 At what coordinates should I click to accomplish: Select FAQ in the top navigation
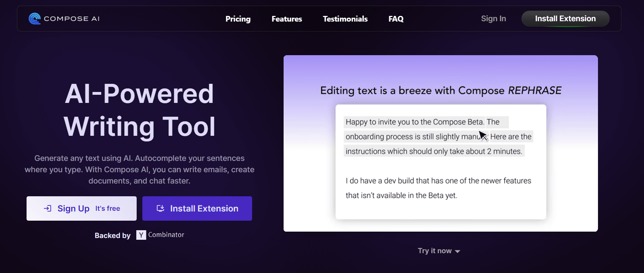pos(396,19)
